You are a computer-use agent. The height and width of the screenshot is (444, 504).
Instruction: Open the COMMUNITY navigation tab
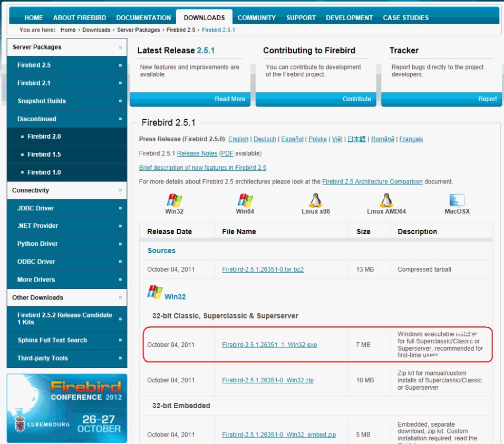coord(257,18)
